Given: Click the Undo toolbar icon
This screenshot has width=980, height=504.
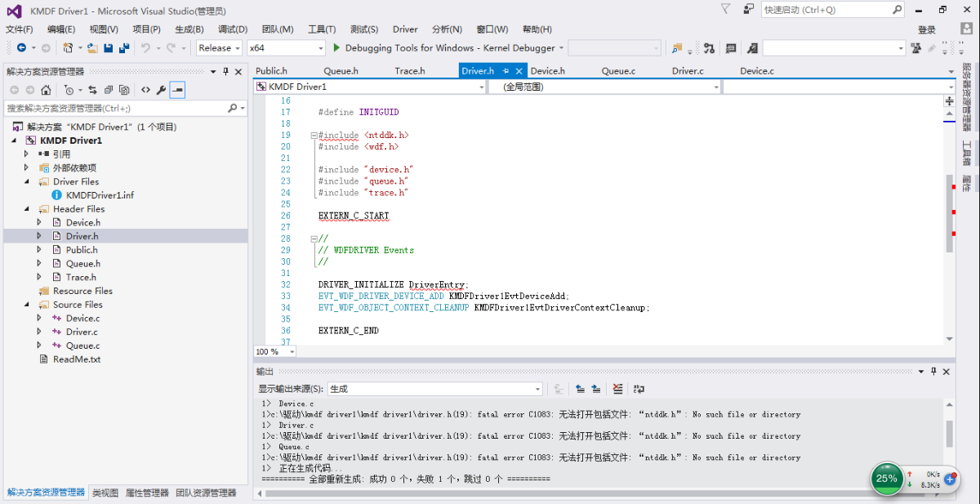Looking at the screenshot, I should pos(145,48).
